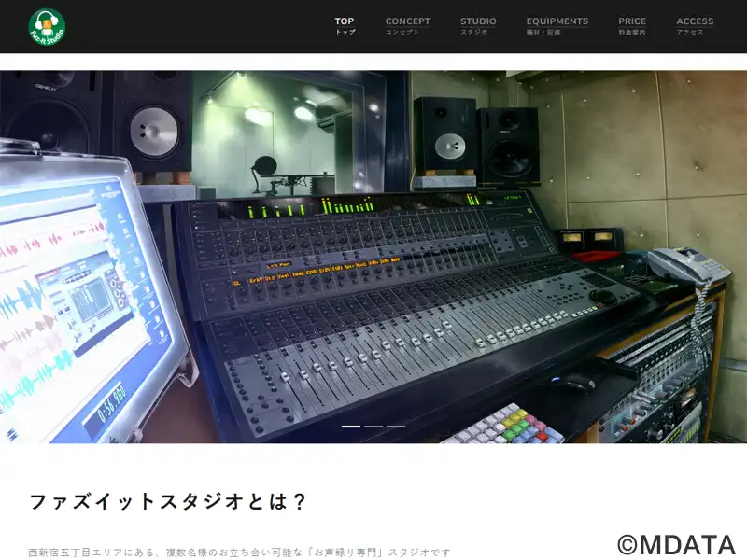Click the 西新宿五丁目エリア description paragraph
The image size is (747, 560).
click(240, 553)
